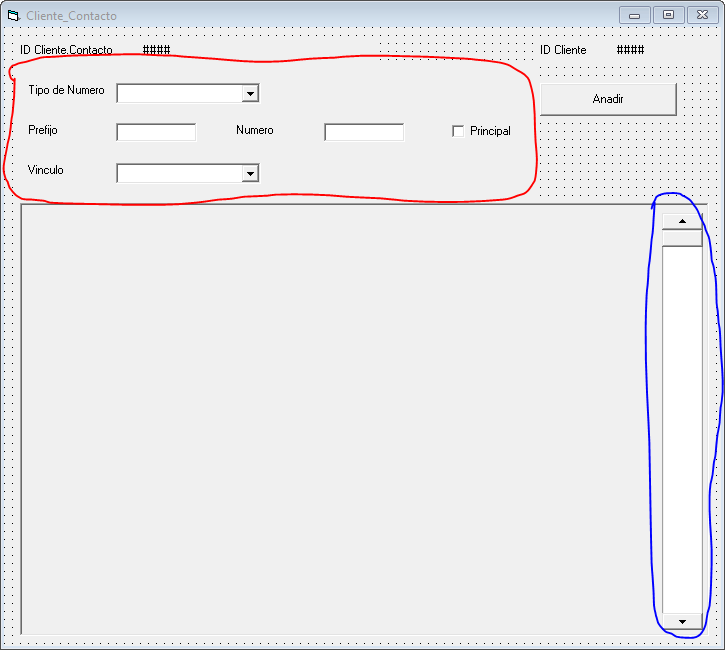Click the vertical scrollbar thumb
The width and height of the screenshot is (725, 650).
coord(682,238)
